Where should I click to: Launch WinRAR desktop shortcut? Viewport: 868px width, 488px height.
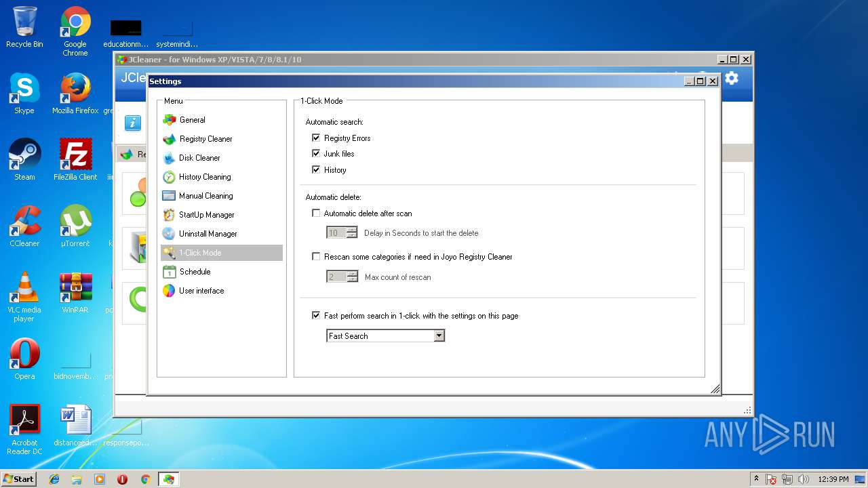point(75,293)
